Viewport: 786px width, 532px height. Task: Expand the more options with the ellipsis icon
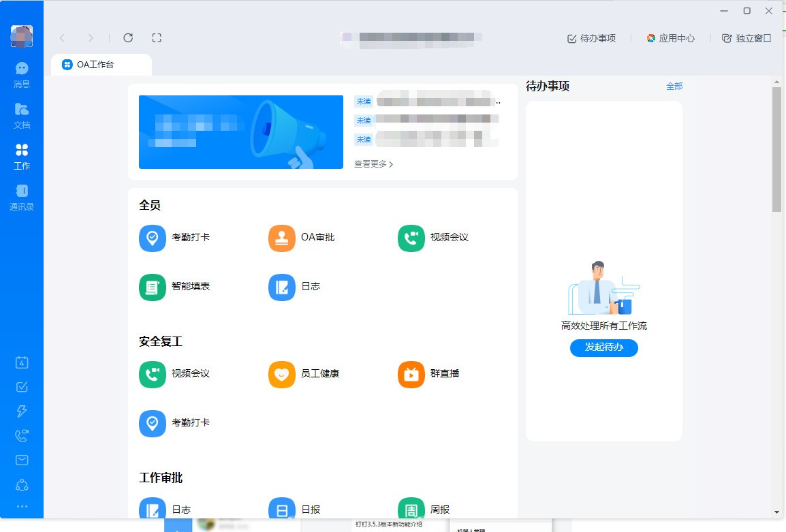[x=22, y=505]
